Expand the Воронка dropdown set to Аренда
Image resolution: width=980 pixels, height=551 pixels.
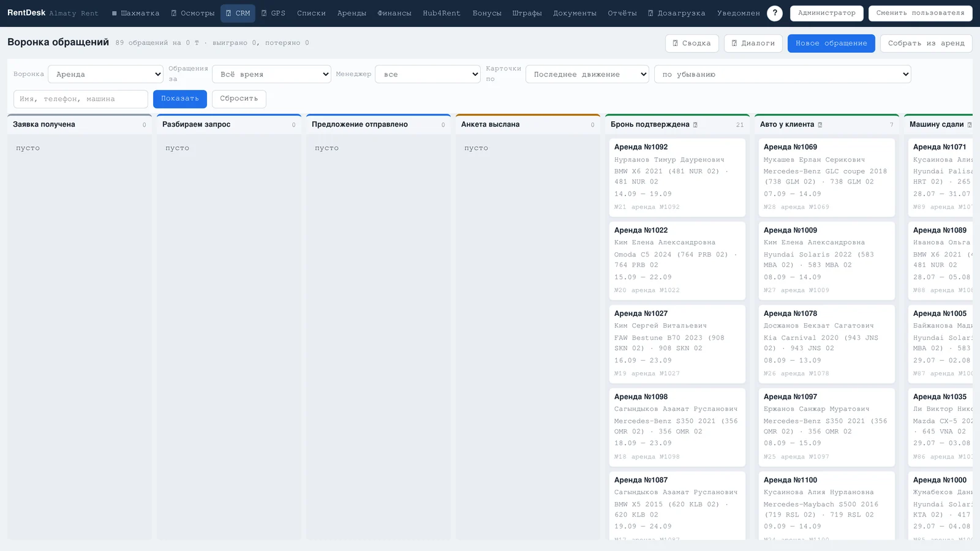tap(105, 74)
